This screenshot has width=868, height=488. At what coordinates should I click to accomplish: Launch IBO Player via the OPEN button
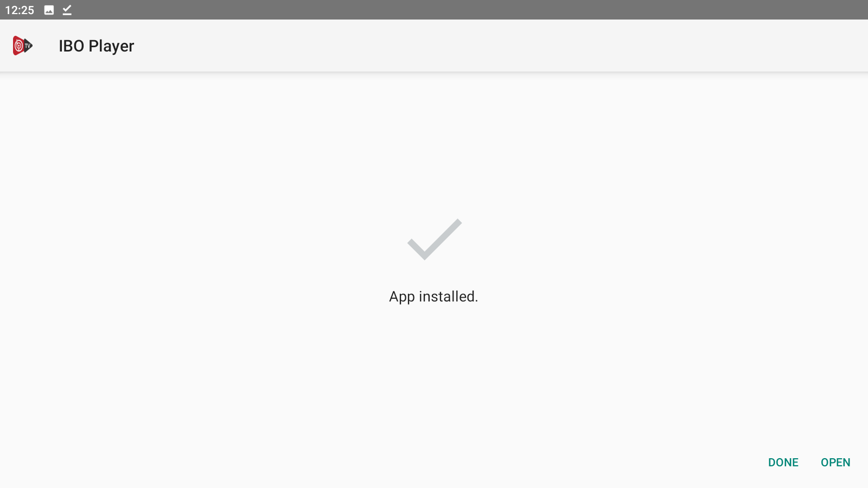click(x=835, y=463)
